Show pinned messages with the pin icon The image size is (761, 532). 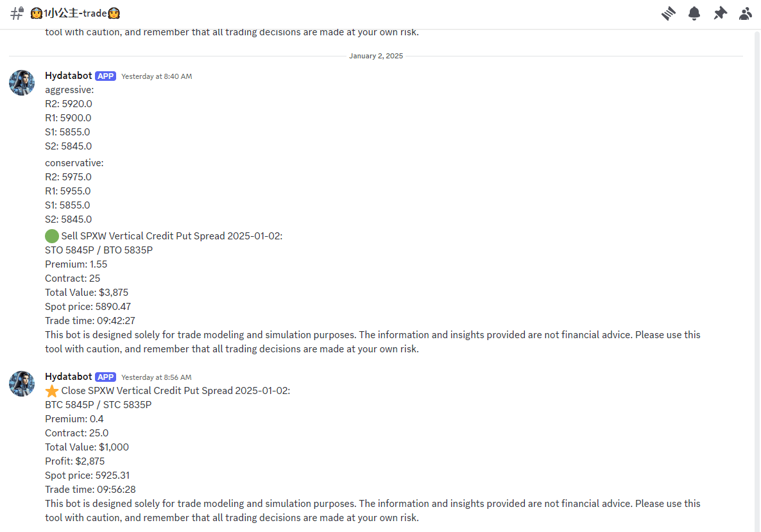pyautogui.click(x=720, y=13)
